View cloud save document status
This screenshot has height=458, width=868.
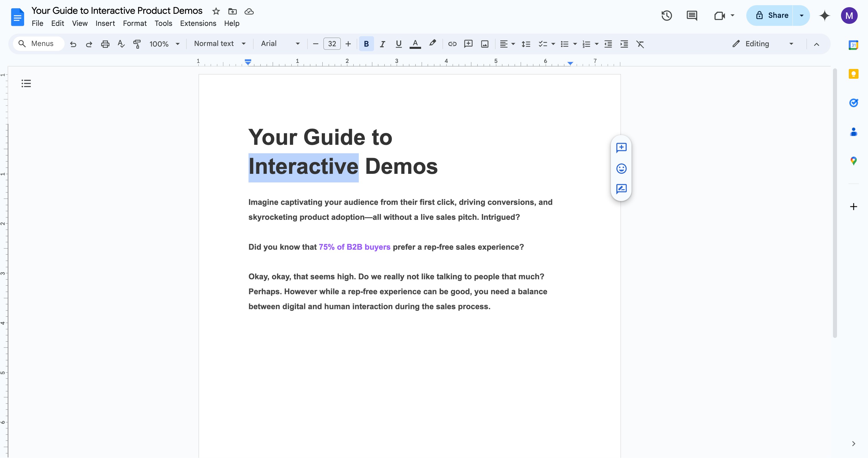pos(249,11)
